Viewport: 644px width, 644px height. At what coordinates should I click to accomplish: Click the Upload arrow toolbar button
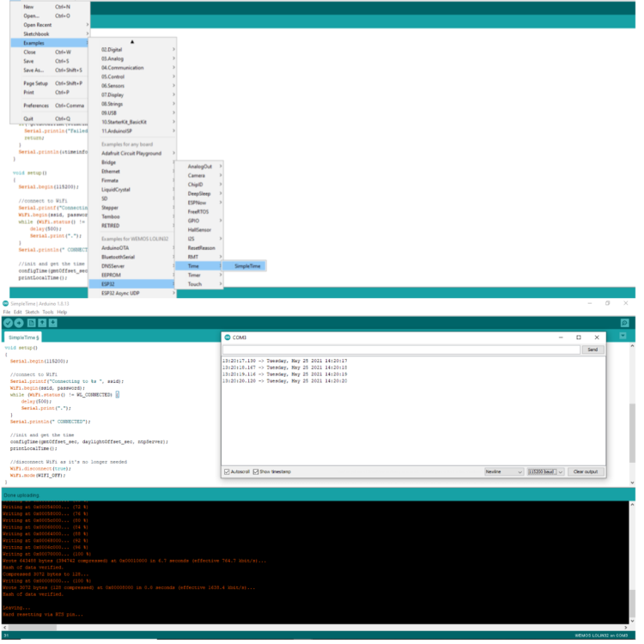point(19,322)
